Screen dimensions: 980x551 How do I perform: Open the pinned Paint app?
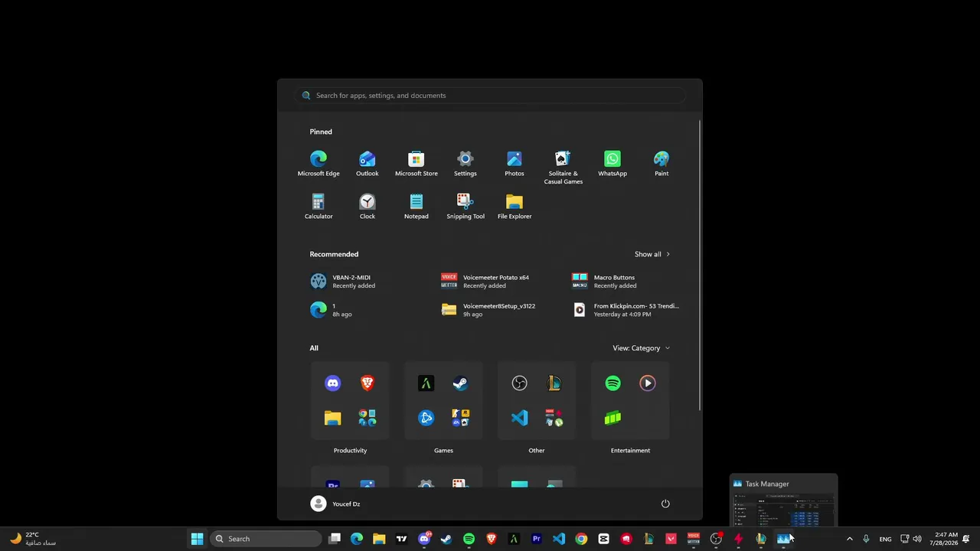tap(661, 164)
